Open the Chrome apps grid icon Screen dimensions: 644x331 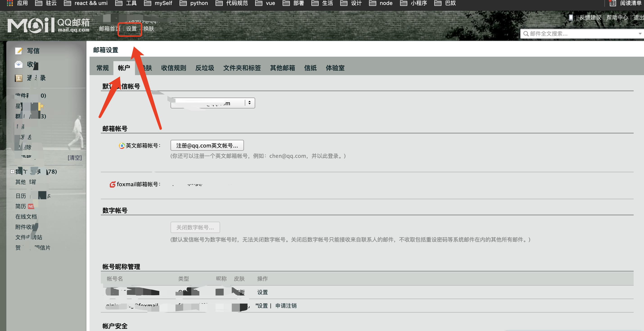pos(10,3)
